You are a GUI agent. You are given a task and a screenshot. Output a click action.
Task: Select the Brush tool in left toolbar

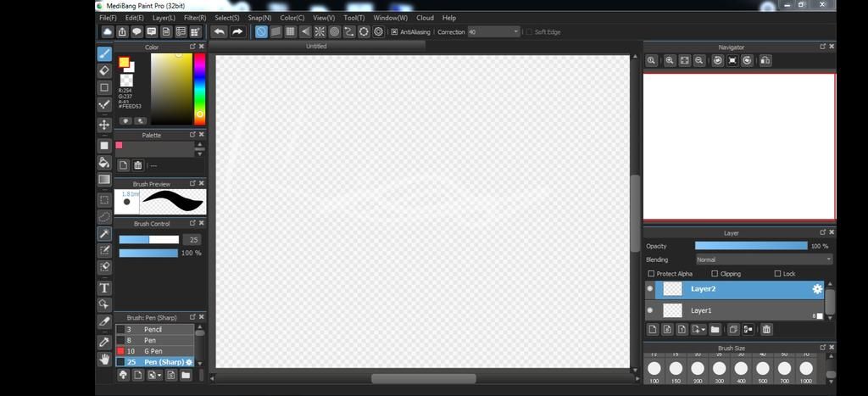[x=104, y=53]
